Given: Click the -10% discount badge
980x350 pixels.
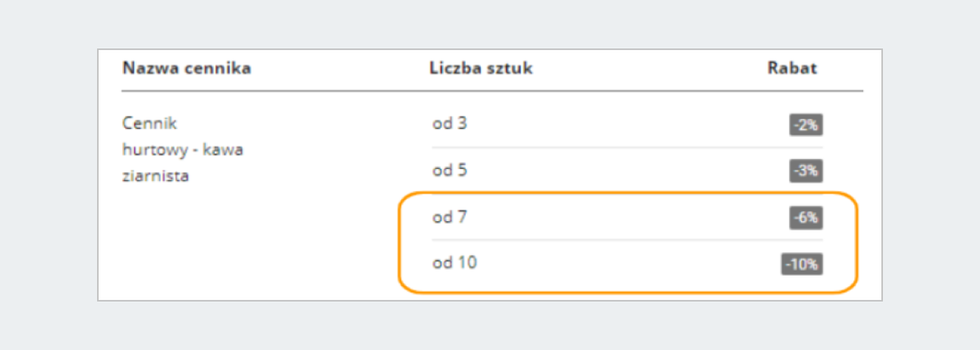Looking at the screenshot, I should click(x=802, y=264).
